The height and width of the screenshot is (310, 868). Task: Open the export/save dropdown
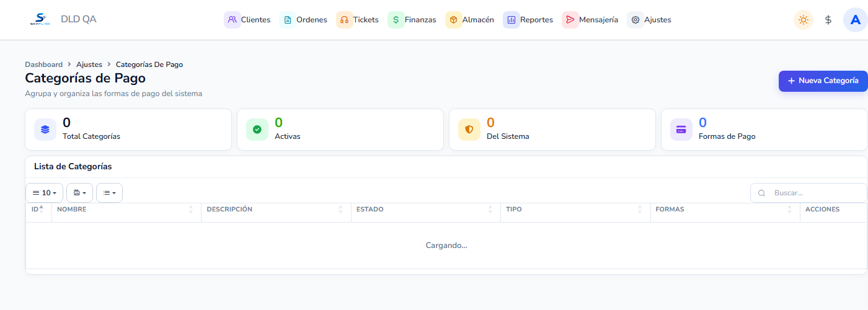pos(80,193)
